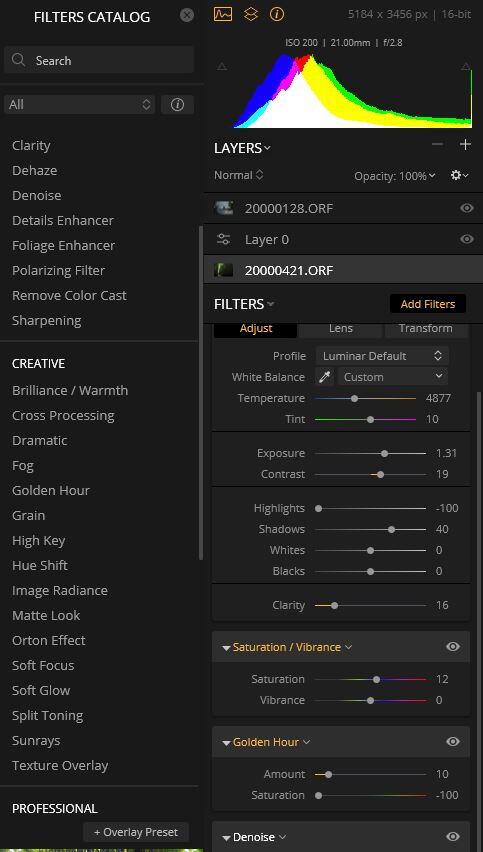Image resolution: width=483 pixels, height=852 pixels.
Task: Select the Layer 0 row name
Action: [x=267, y=240]
